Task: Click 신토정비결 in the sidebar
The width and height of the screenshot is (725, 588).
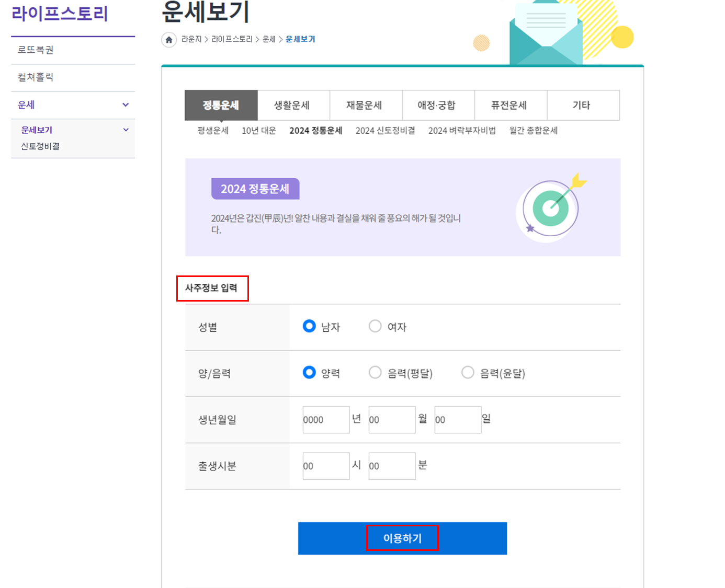Action: coord(38,146)
